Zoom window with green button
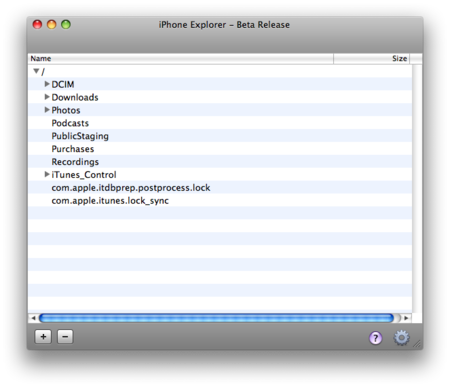 [x=66, y=24]
